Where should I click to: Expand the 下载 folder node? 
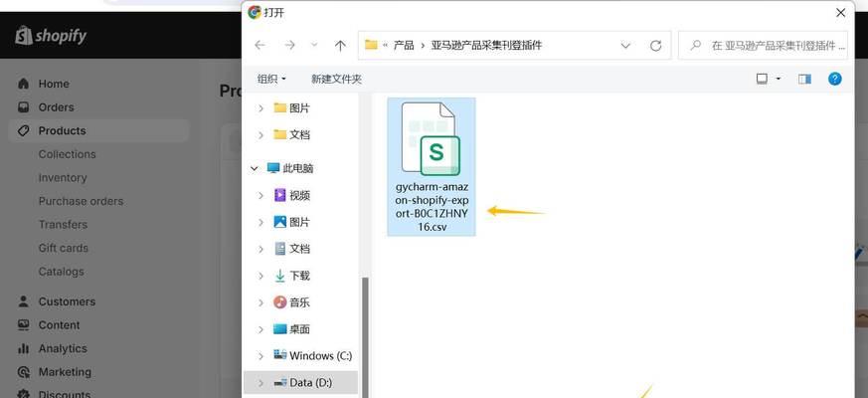260,276
